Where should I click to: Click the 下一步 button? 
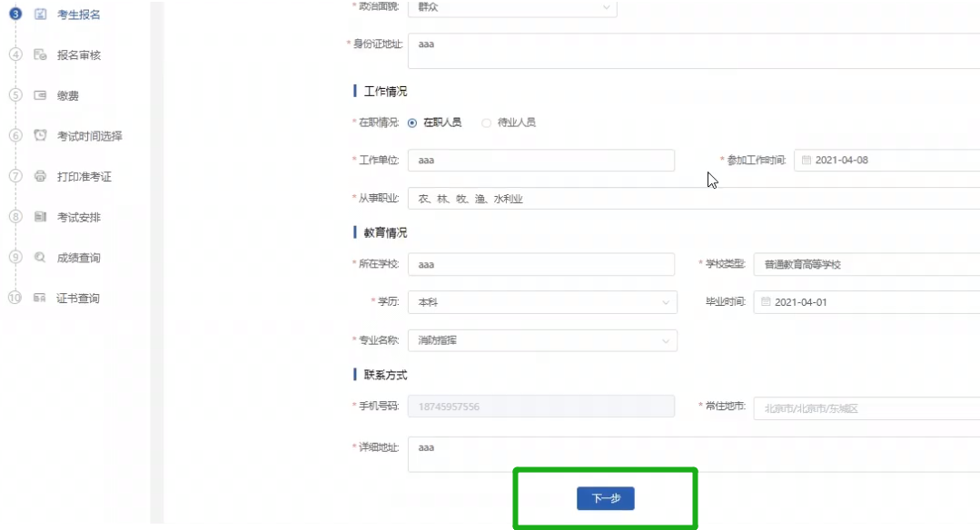pyautogui.click(x=605, y=498)
